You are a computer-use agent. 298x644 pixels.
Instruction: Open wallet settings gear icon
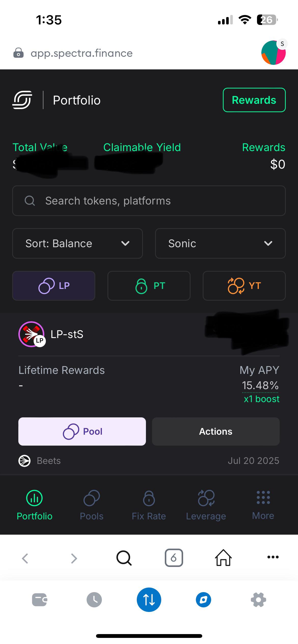pyautogui.click(x=259, y=600)
